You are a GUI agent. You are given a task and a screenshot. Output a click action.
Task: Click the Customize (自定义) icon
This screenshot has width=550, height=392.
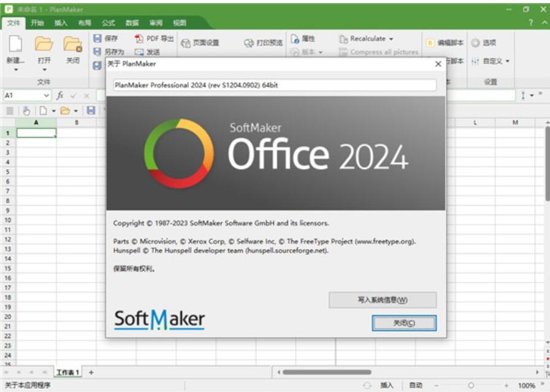pos(475,61)
